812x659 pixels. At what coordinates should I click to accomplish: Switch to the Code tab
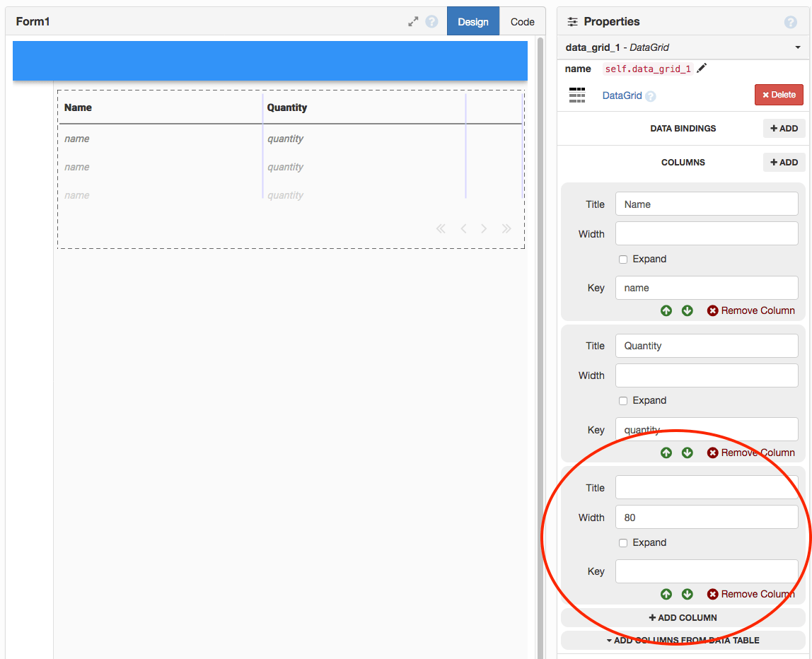522,21
